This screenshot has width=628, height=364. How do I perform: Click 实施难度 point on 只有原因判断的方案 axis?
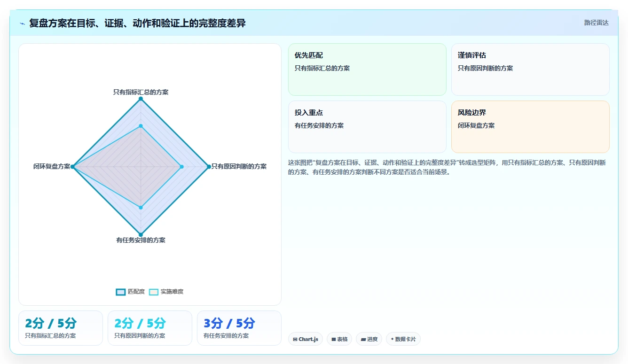[x=181, y=167]
